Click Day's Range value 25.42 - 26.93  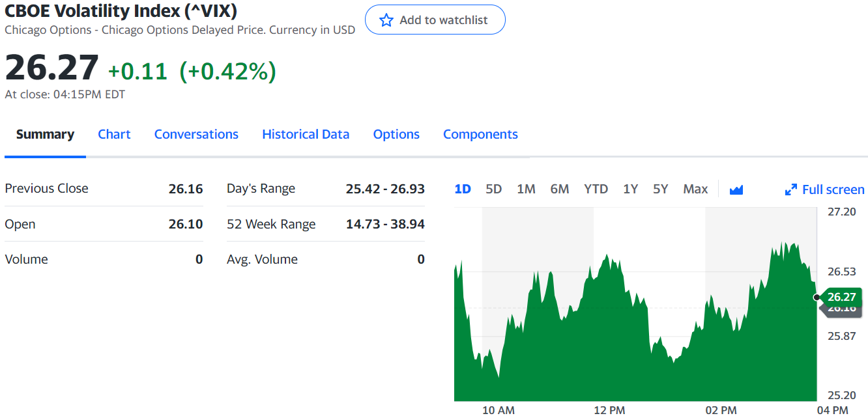385,189
